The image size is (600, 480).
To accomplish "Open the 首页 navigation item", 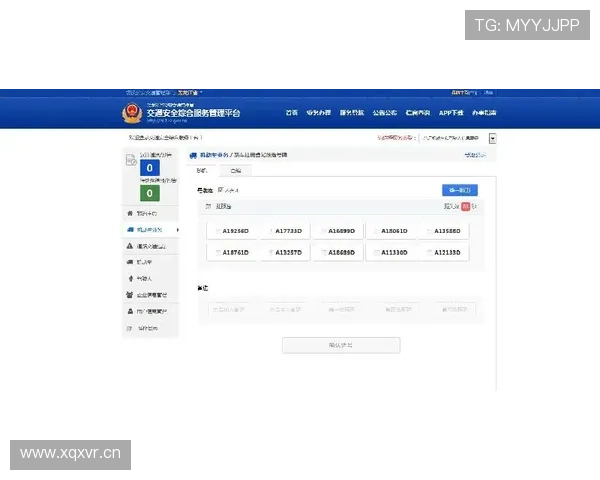I will click(292, 113).
